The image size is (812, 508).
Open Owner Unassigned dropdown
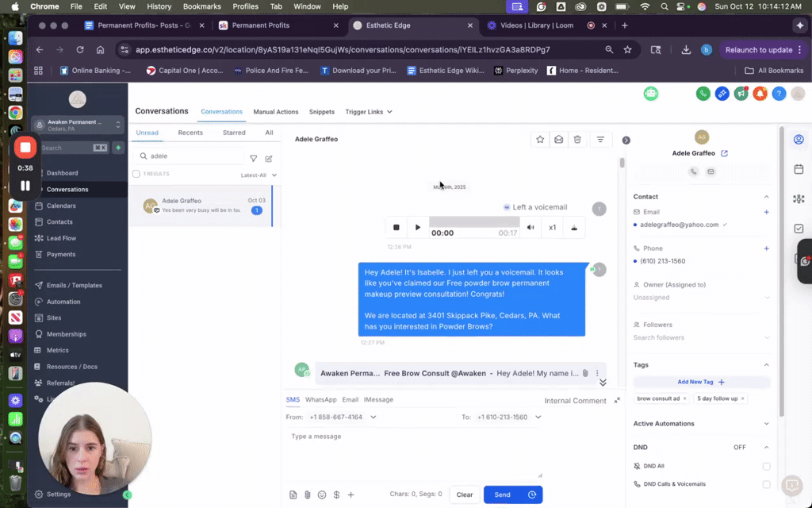(x=701, y=298)
